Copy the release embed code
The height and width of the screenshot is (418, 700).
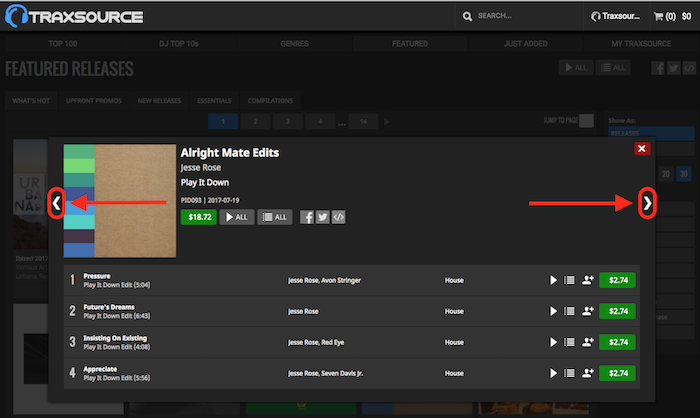point(338,217)
